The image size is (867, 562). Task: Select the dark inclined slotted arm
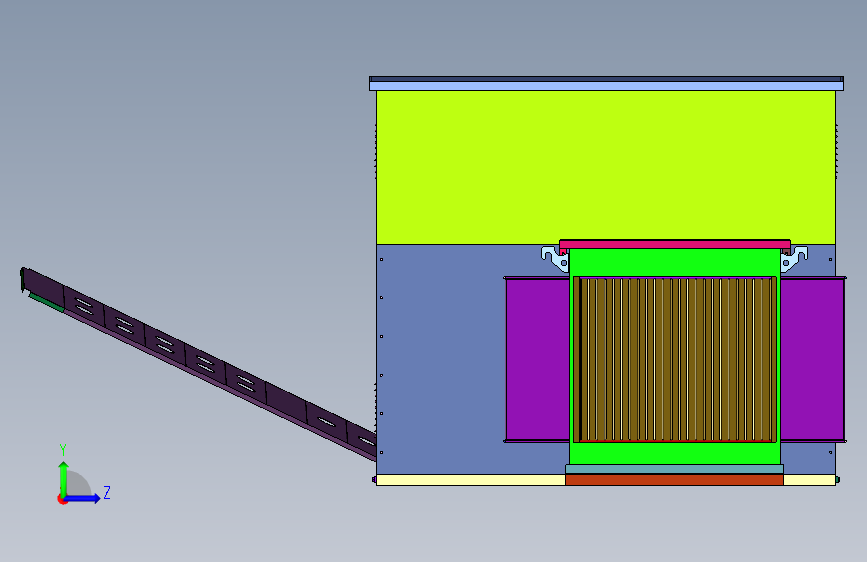click(199, 364)
